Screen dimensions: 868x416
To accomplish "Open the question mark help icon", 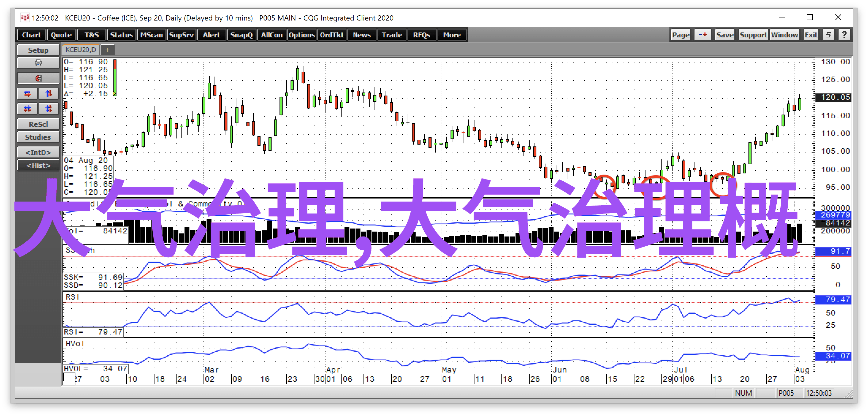I will pyautogui.click(x=844, y=35).
